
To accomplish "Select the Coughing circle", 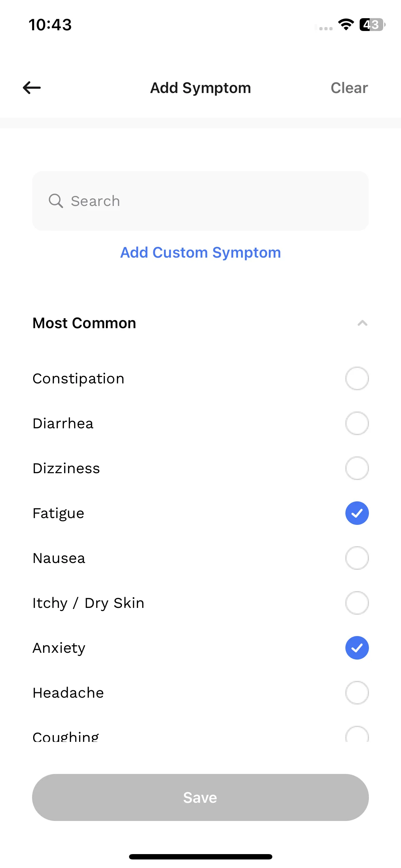I will click(357, 734).
